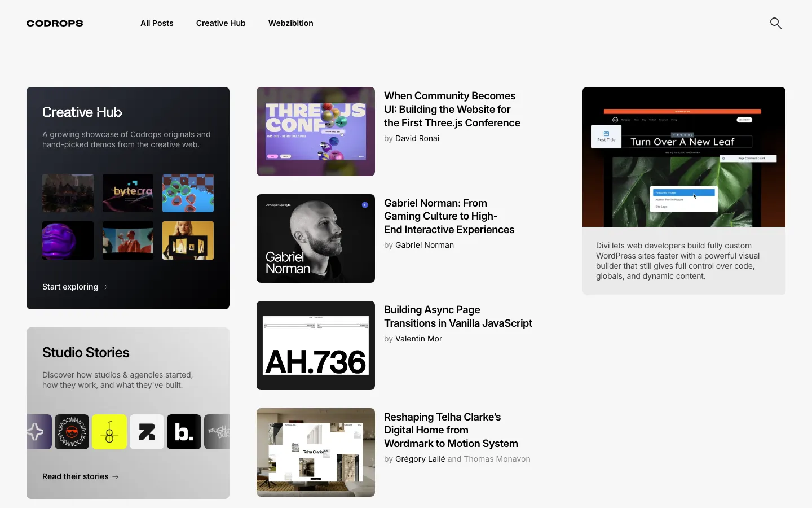812x508 pixels.
Task: Open the yellow portrait demo thumbnail
Action: 188,240
